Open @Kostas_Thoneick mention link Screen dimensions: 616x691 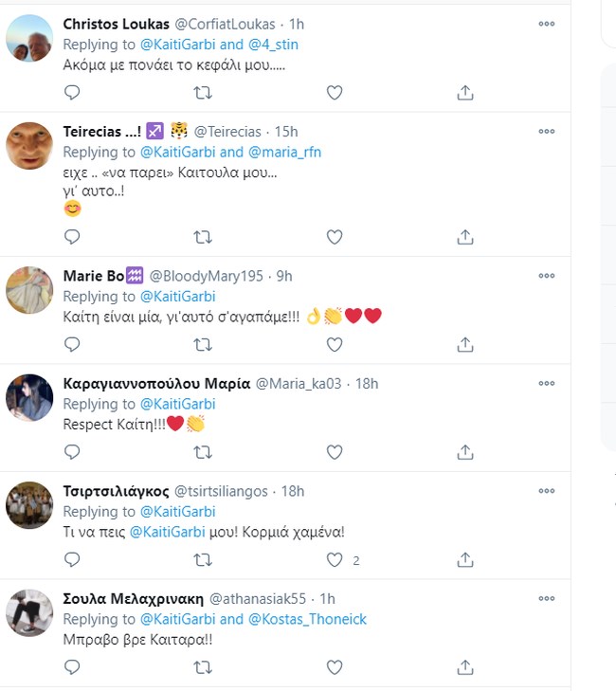(307, 619)
